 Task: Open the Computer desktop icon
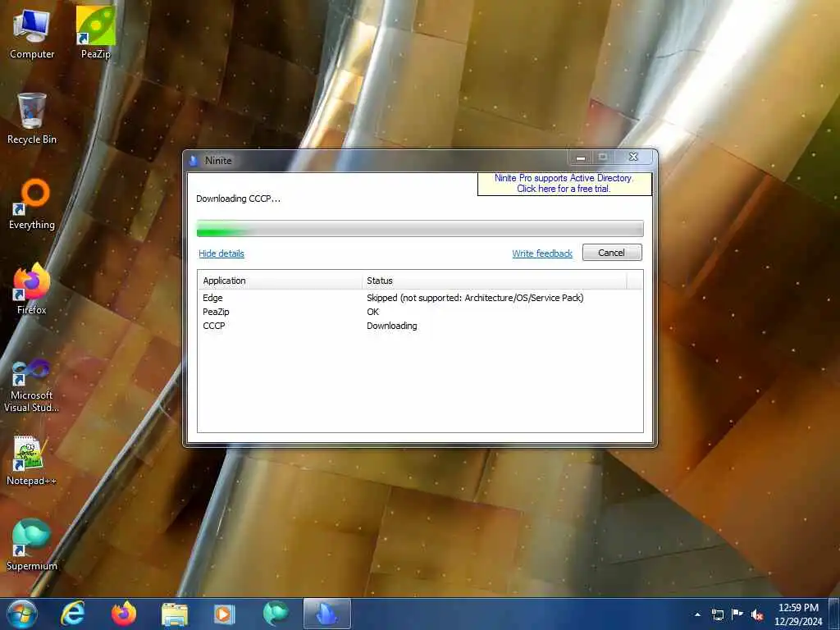pyautogui.click(x=32, y=34)
